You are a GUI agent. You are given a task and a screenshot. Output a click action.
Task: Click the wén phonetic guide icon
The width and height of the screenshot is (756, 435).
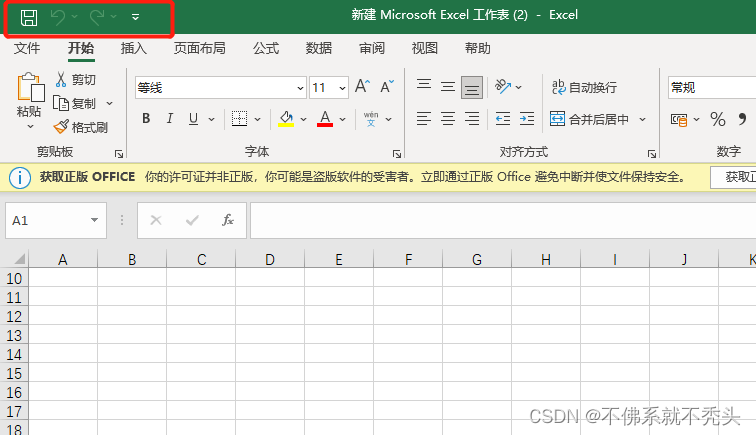pyautogui.click(x=371, y=119)
